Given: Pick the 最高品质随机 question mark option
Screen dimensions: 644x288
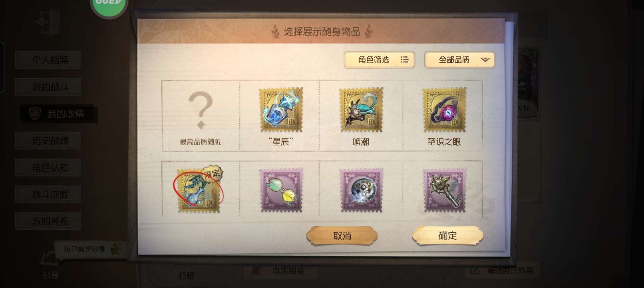Looking at the screenshot, I should 200,116.
